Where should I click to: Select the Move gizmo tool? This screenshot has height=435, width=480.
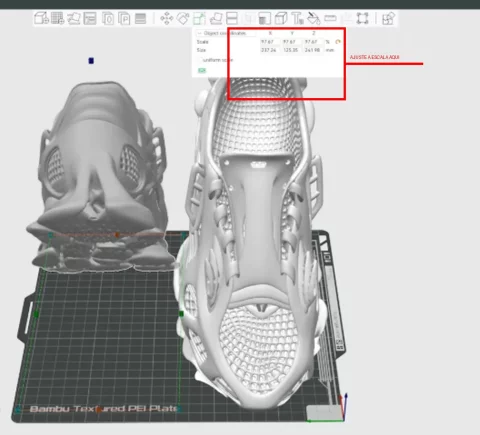(x=166, y=18)
